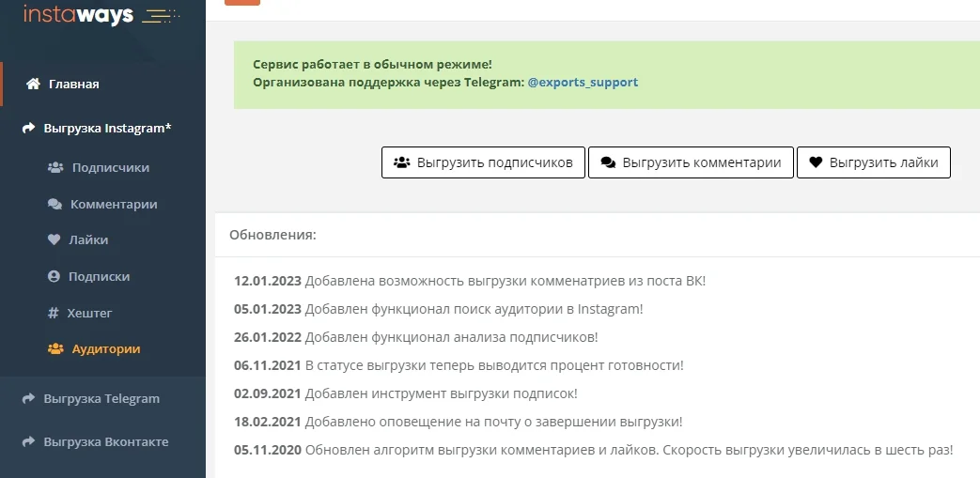
Task: Toggle the sidebar with the lines icon
Action: point(160,14)
